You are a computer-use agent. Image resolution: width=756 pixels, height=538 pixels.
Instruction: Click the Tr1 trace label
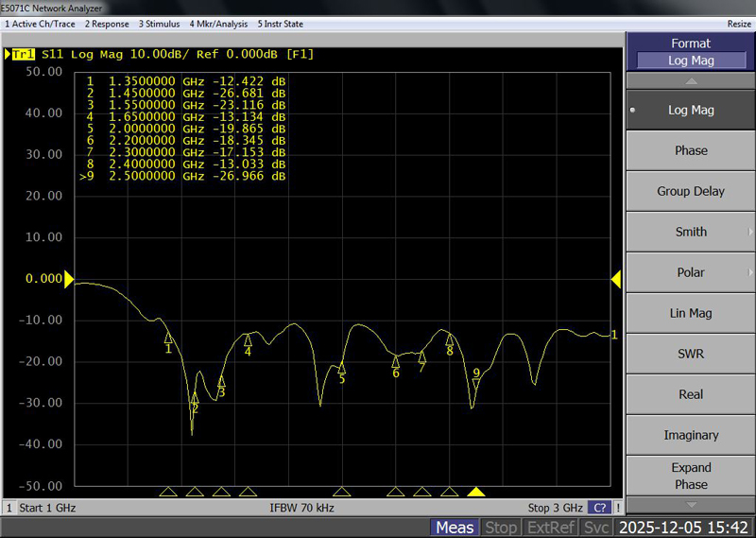click(23, 54)
